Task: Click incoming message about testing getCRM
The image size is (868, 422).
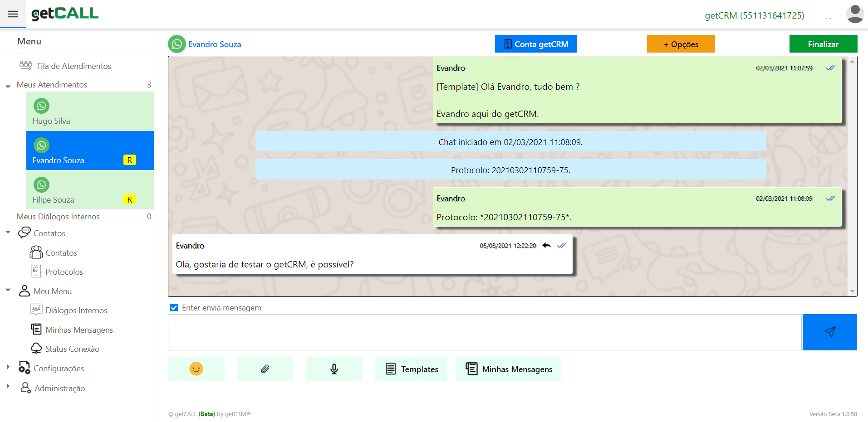Action: [373, 254]
